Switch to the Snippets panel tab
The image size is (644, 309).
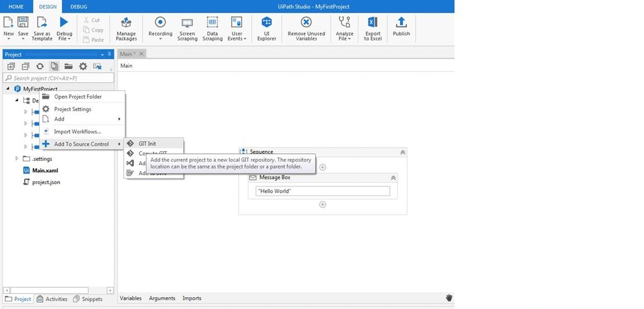(88, 299)
